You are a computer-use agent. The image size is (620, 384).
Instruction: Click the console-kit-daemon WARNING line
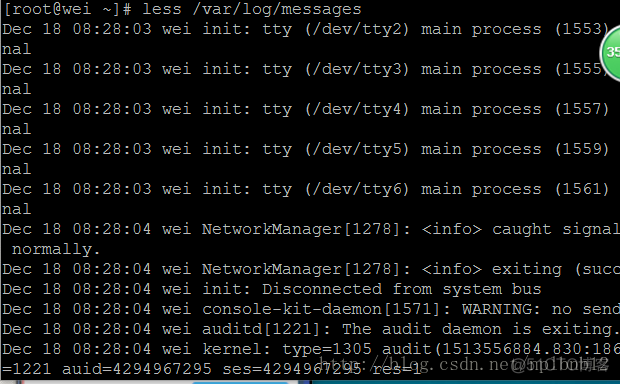(311, 309)
